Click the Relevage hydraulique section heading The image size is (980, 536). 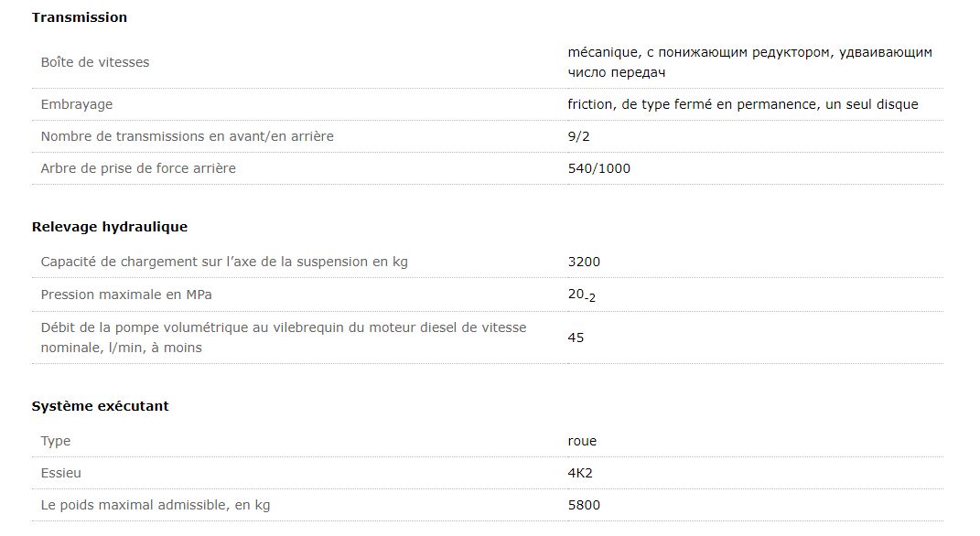click(x=110, y=227)
